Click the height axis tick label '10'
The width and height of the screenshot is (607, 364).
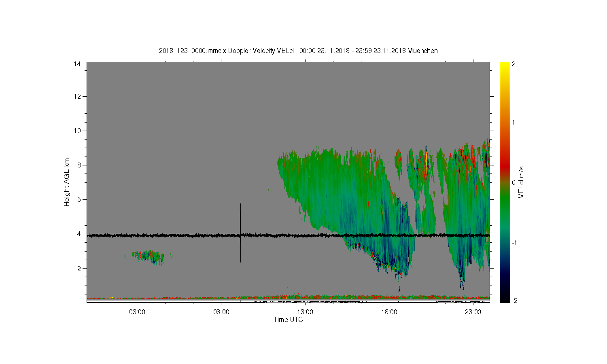77,131
